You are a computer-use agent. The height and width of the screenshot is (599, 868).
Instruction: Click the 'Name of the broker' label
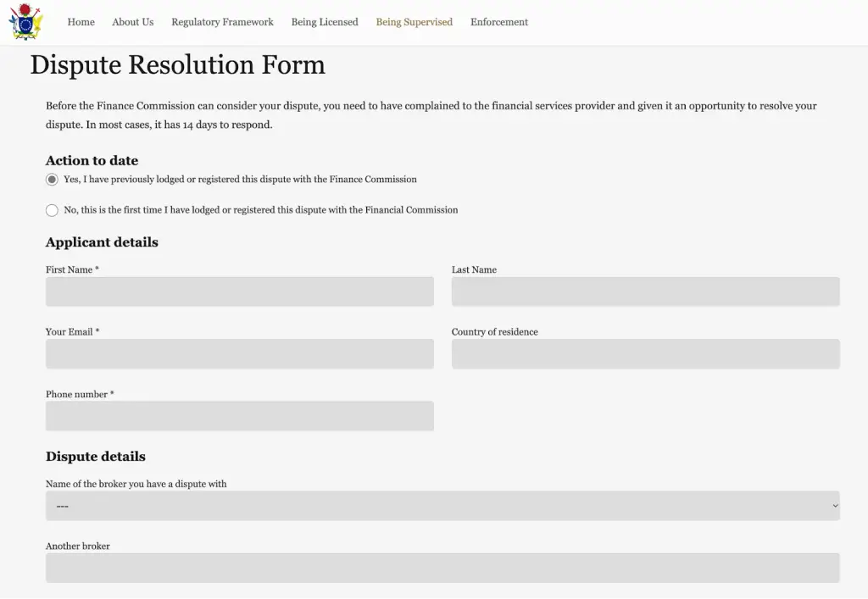coord(136,484)
